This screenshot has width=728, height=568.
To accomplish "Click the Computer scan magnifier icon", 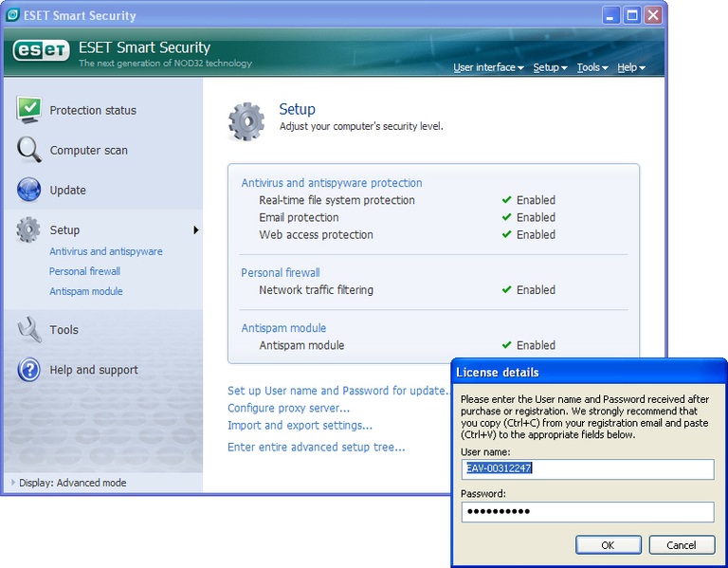I will (x=28, y=150).
